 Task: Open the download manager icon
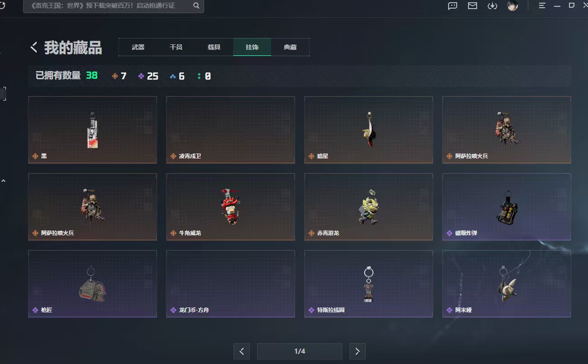tap(492, 6)
